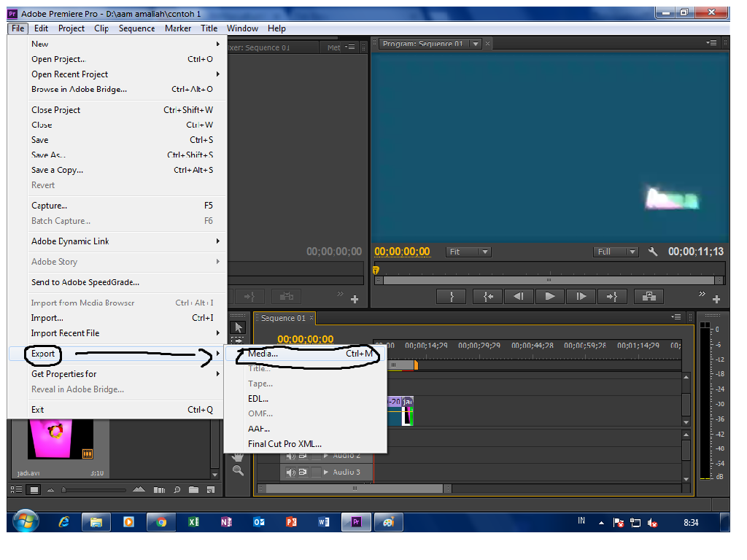Viewport: 747px width, 560px height.
Task: Expand the New submenu
Action: (x=217, y=44)
